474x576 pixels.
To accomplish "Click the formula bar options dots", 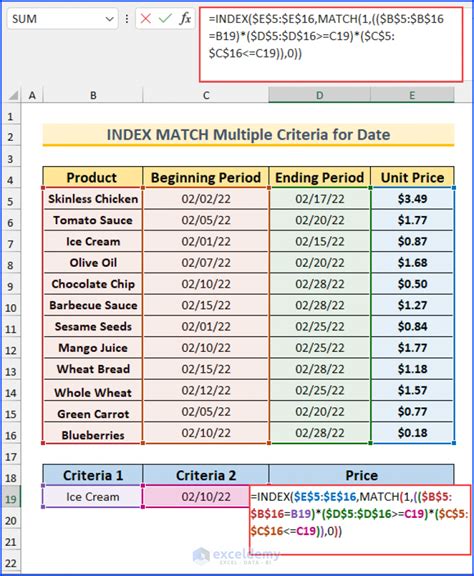I will click(x=127, y=19).
